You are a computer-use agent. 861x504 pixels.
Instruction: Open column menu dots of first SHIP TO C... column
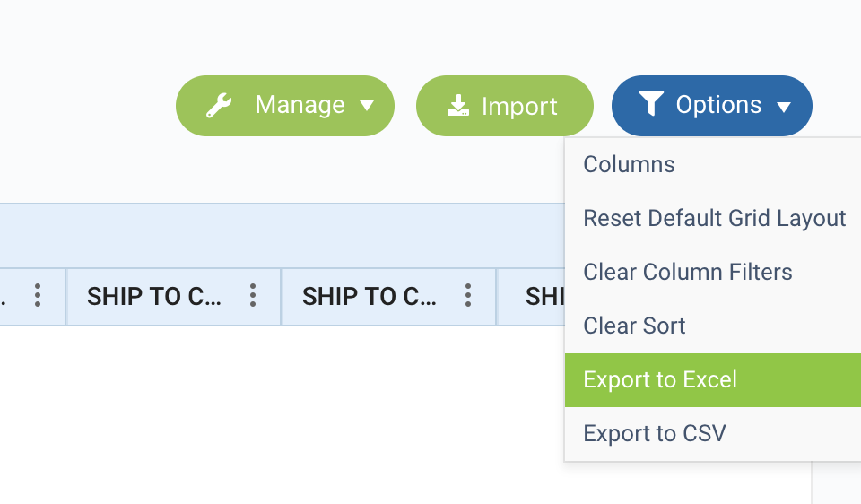(253, 295)
